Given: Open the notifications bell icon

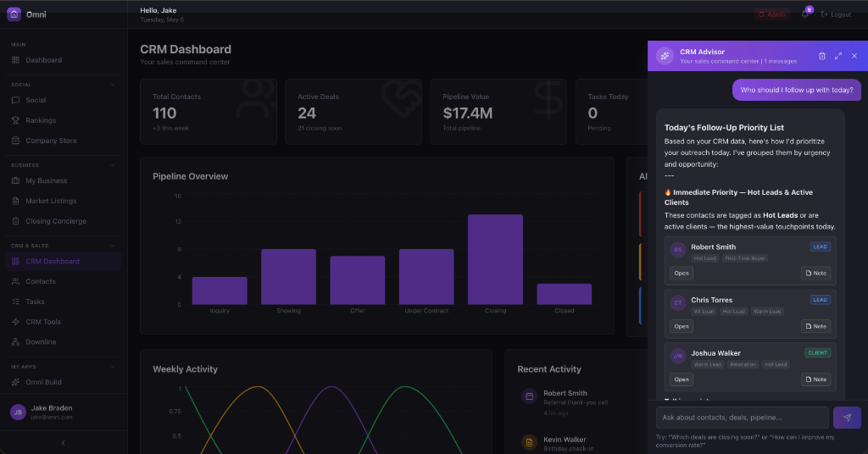Looking at the screenshot, I should (x=805, y=14).
